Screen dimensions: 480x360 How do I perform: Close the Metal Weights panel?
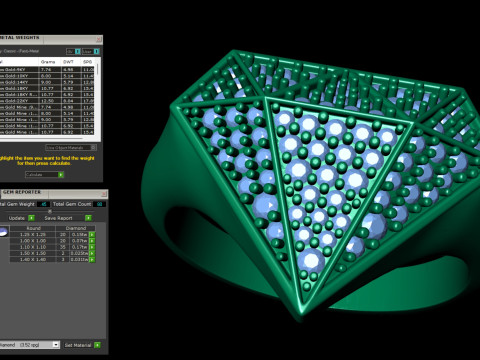[98, 40]
